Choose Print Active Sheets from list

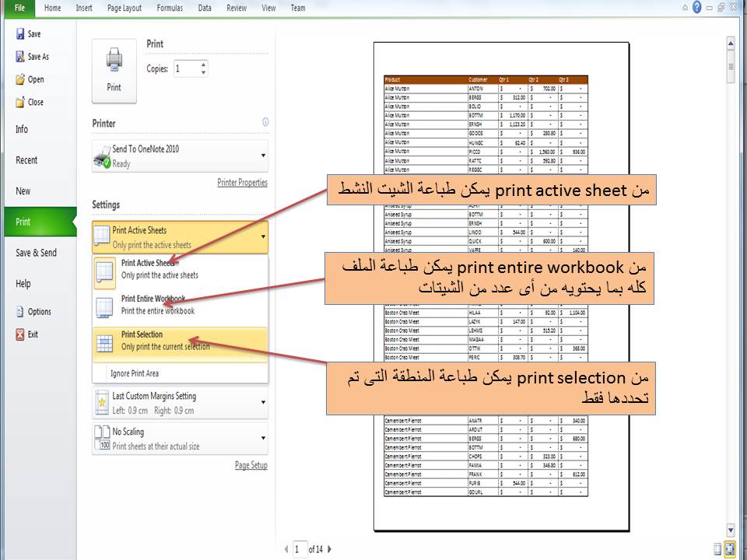(180, 272)
